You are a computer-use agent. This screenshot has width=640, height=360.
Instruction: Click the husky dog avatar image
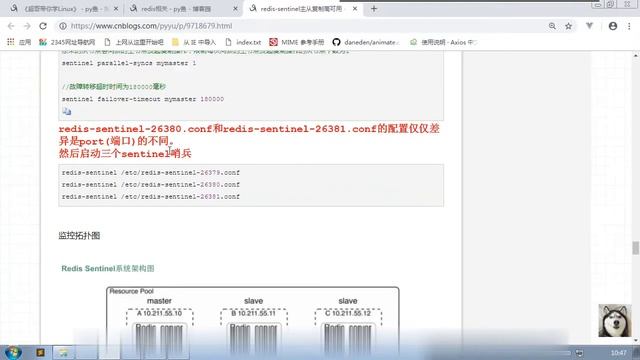click(615, 320)
